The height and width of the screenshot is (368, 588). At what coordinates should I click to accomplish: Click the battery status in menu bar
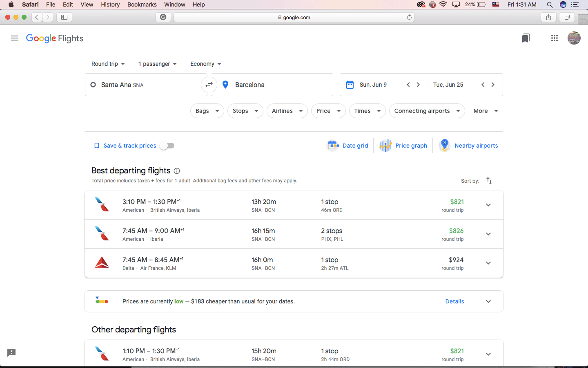point(476,4)
